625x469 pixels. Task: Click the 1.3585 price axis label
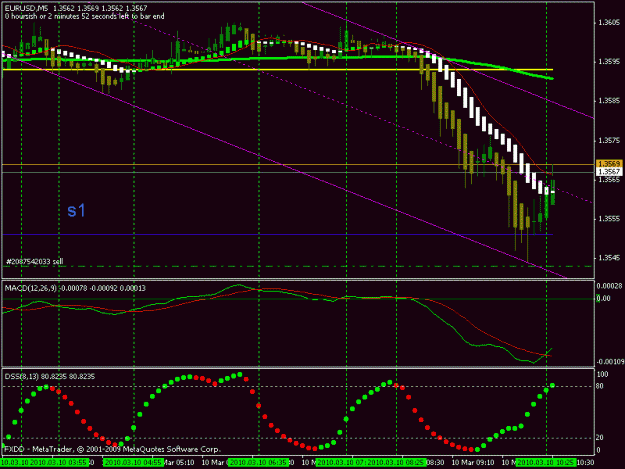609,101
